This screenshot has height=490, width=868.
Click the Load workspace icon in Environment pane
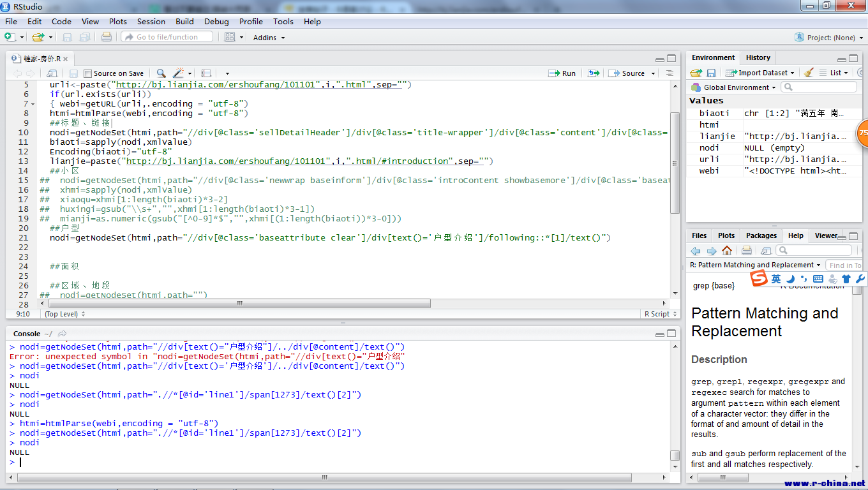(696, 73)
